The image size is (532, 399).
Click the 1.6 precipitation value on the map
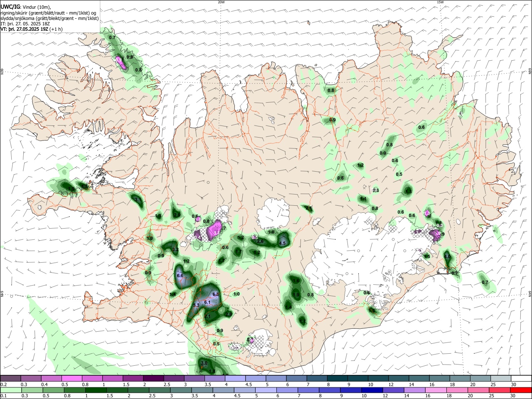pyautogui.click(x=296, y=281)
